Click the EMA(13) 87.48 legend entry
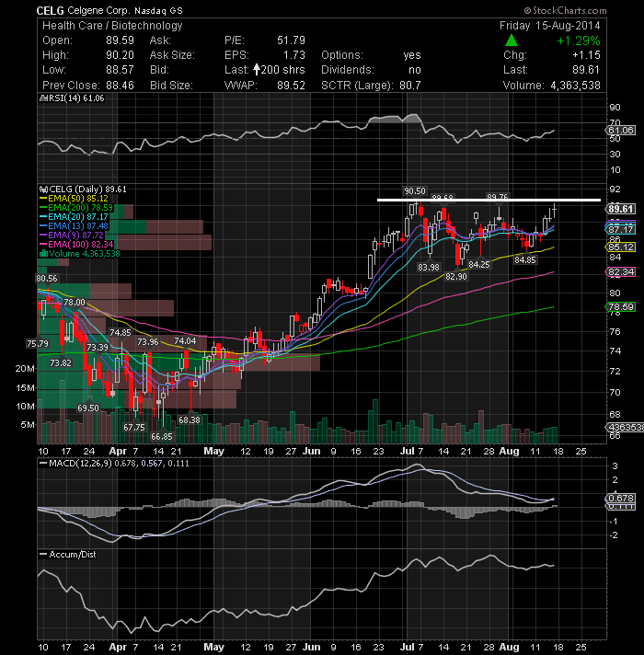This screenshot has height=655, width=644. tap(74, 226)
